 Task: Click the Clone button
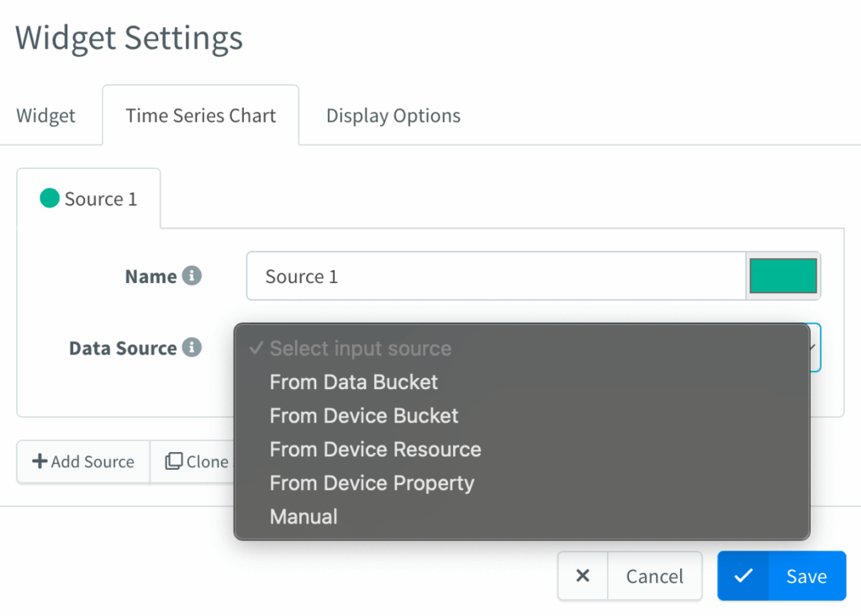tap(193, 461)
